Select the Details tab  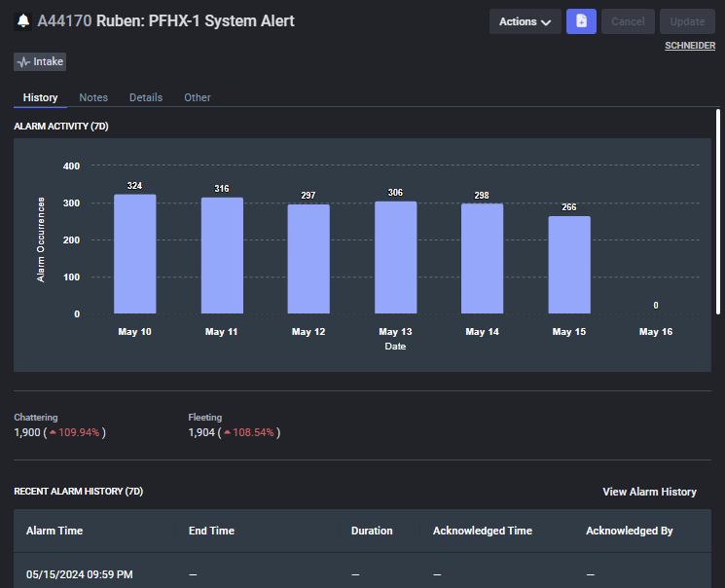pos(146,97)
